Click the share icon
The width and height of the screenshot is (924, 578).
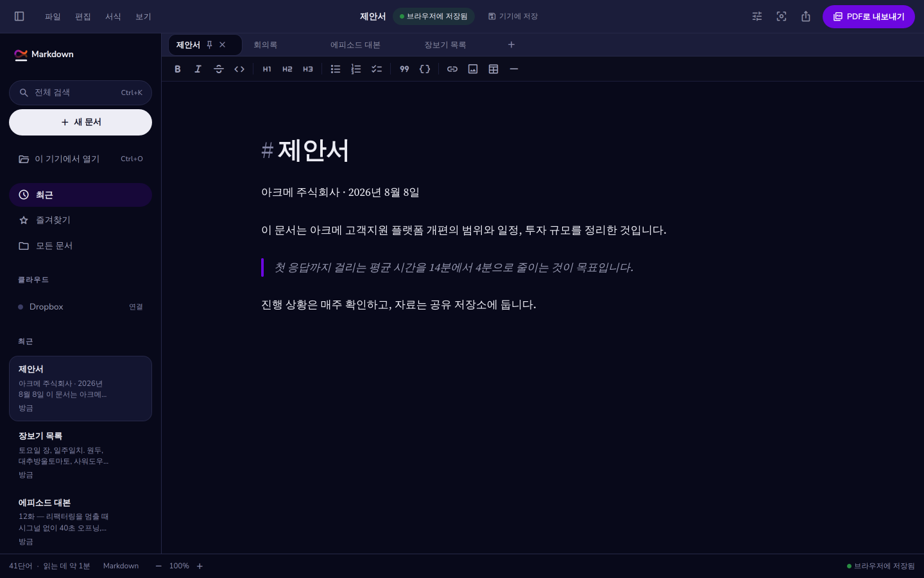[806, 16]
